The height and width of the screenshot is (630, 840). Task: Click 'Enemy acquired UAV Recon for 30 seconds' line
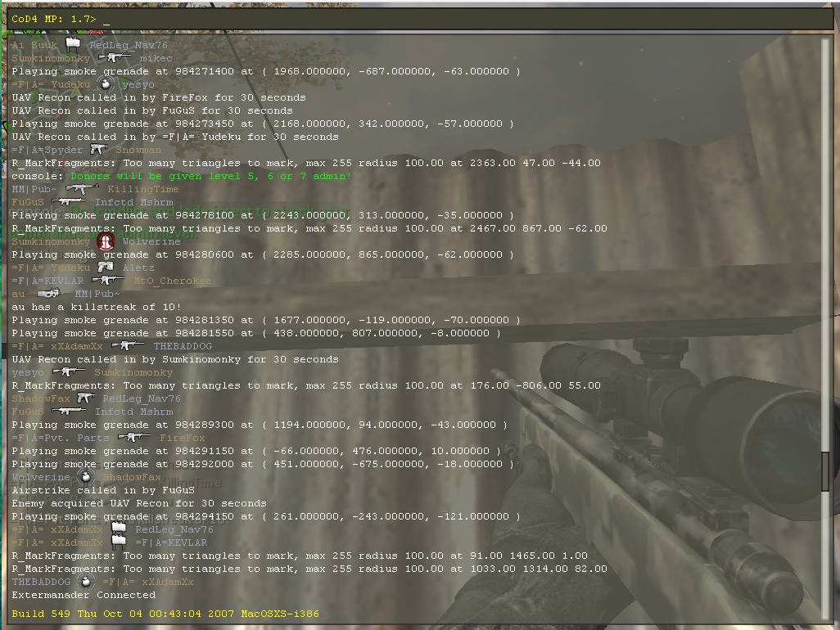pyautogui.click(x=139, y=503)
